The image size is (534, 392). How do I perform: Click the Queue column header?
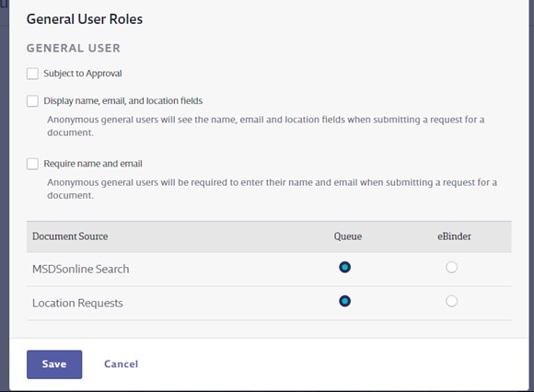click(348, 236)
